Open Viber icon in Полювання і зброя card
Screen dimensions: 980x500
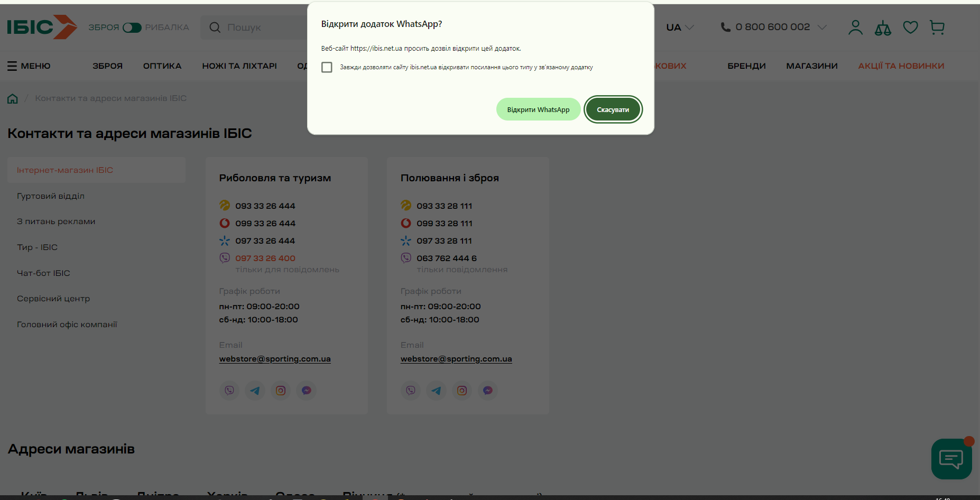[x=411, y=391]
